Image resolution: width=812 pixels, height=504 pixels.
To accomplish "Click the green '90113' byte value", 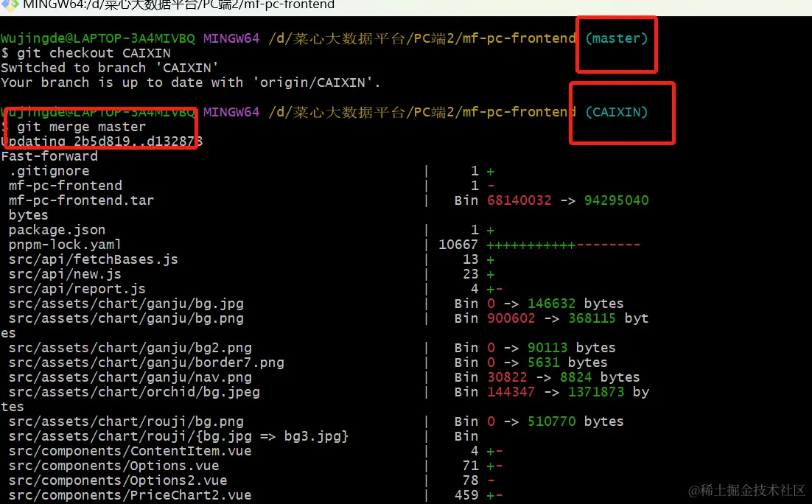I will coord(547,348).
